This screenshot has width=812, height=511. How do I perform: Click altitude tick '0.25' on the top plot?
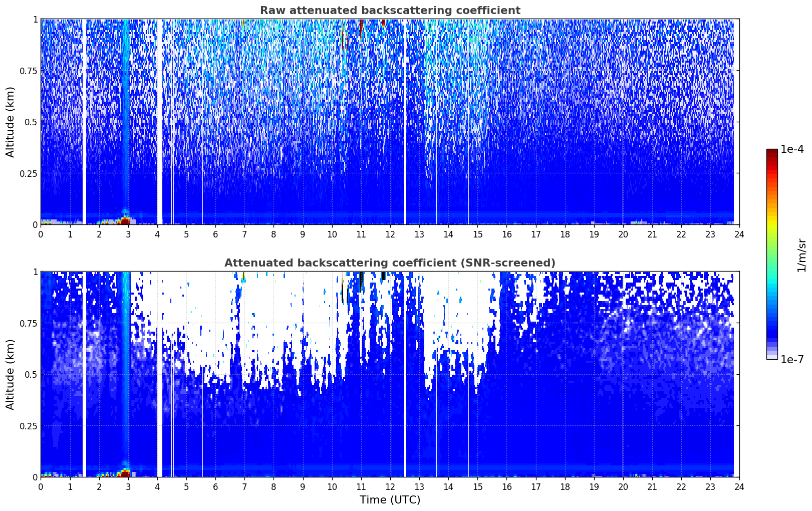click(29, 173)
